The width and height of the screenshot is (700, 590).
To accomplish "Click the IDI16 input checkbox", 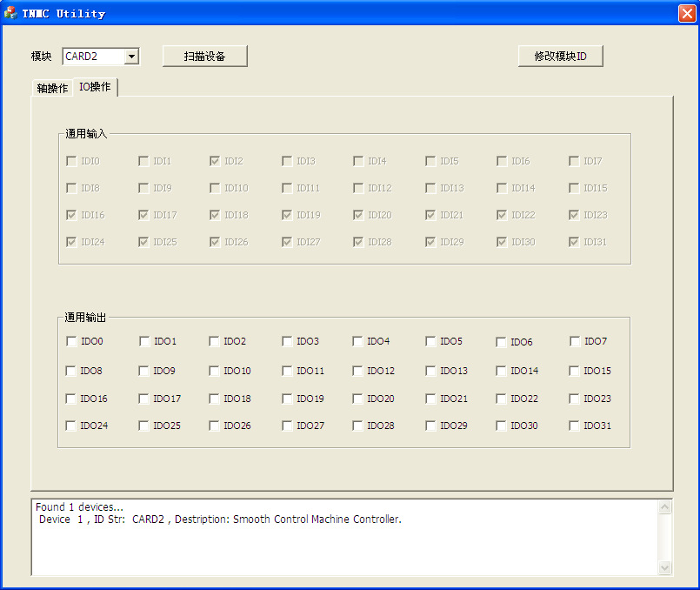I will click(71, 215).
